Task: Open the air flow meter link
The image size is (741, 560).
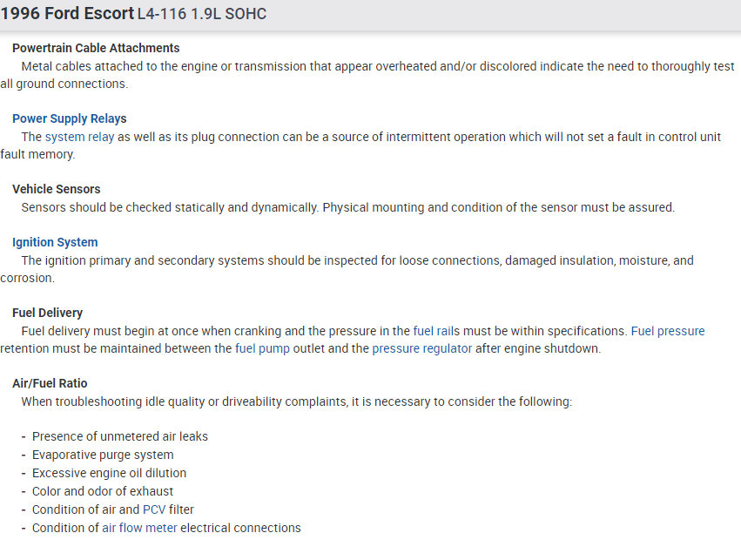Action: coord(139,528)
